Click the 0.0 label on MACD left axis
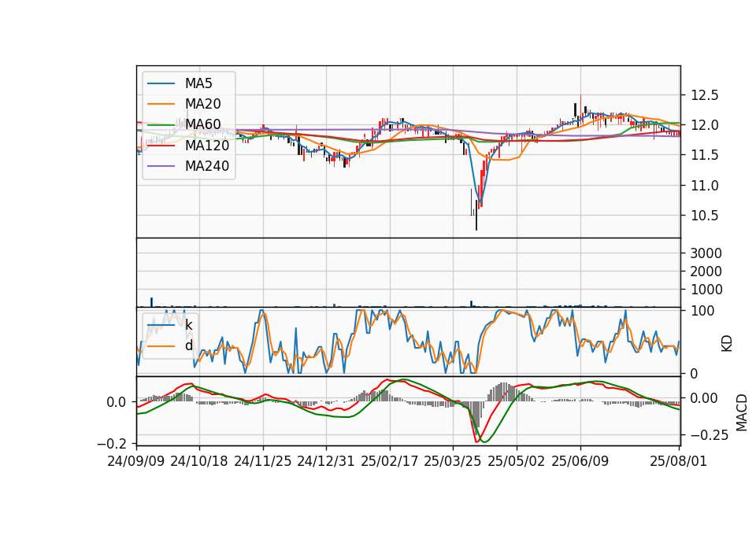756x543 pixels. point(117,402)
